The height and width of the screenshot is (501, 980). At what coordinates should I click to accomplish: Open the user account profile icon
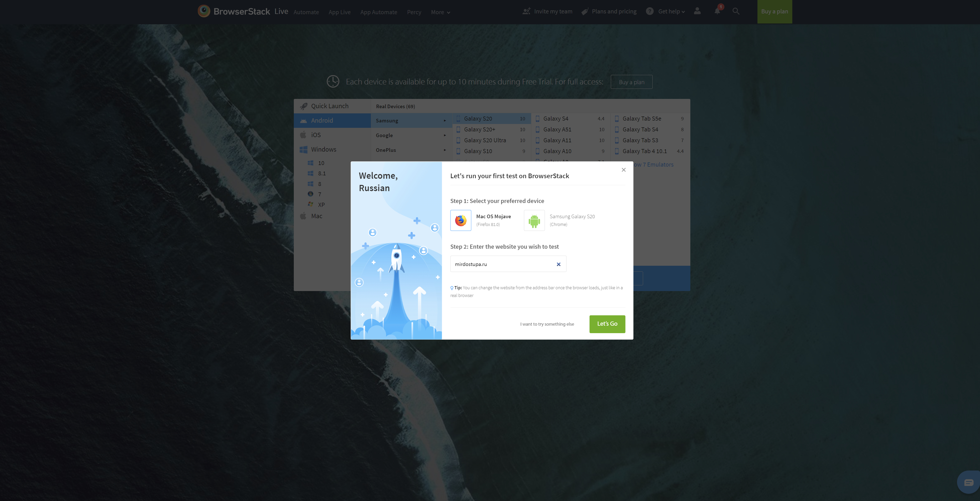(x=697, y=11)
